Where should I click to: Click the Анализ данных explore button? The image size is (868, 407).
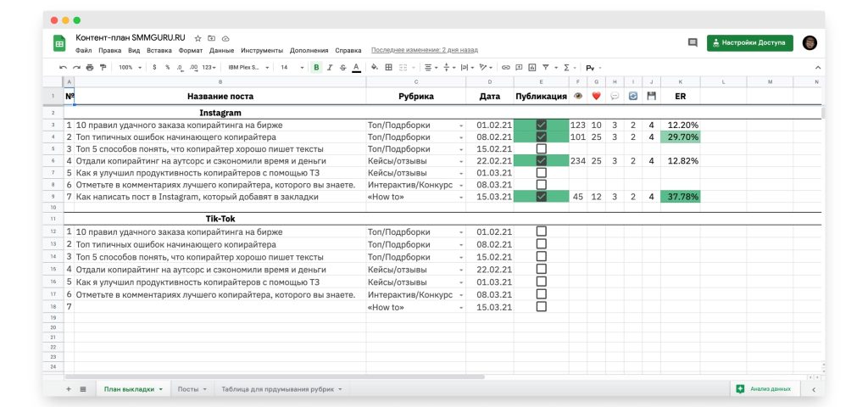point(763,388)
